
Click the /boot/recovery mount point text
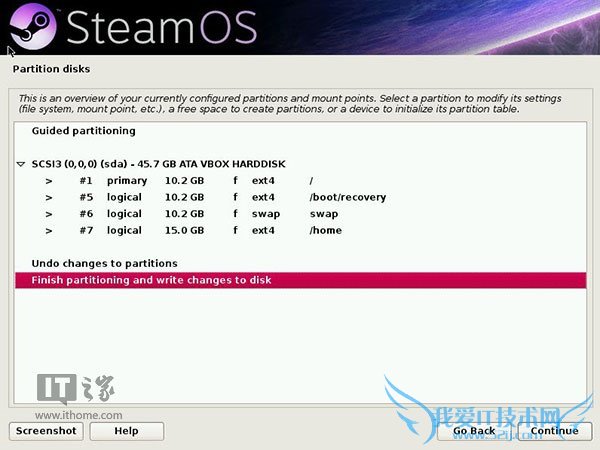(x=348, y=197)
